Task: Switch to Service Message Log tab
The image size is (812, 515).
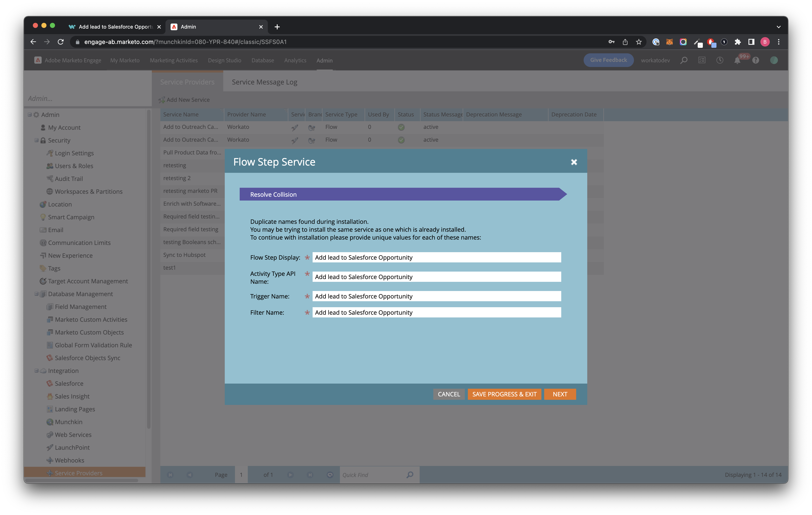Action: pyautogui.click(x=264, y=82)
